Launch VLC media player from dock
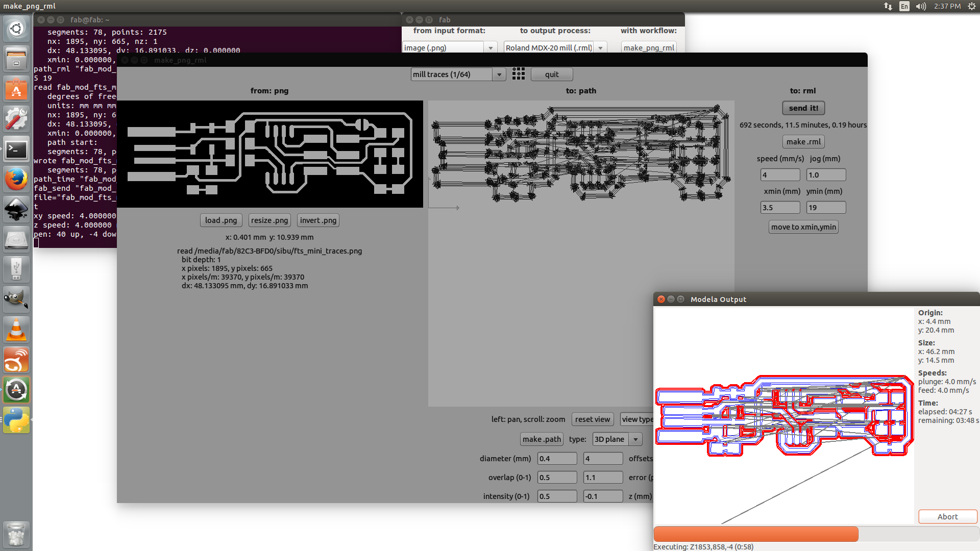Viewport: 980px width, 551px height. 16,330
